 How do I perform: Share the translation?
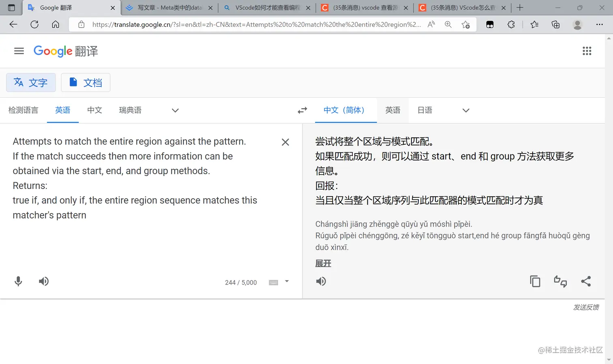tap(586, 281)
